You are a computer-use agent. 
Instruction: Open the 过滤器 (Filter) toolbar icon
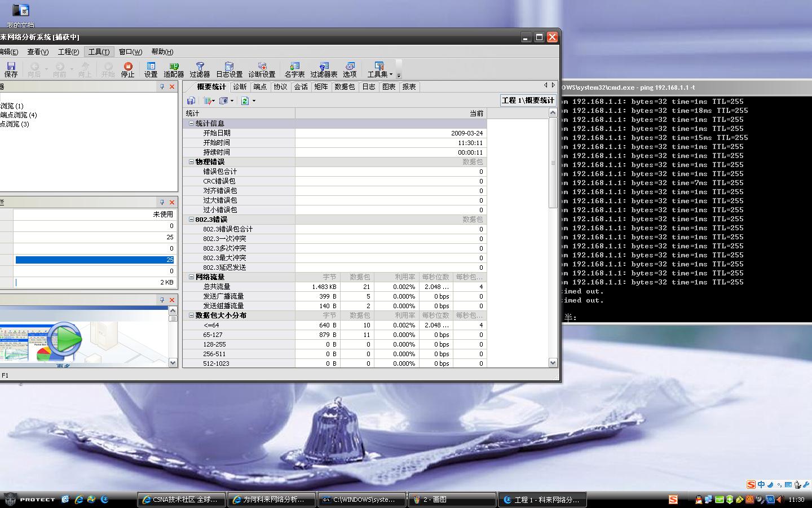pos(200,69)
